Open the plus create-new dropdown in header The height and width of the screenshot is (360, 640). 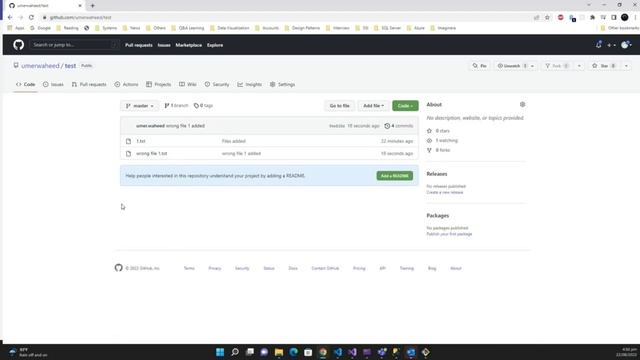[611, 45]
